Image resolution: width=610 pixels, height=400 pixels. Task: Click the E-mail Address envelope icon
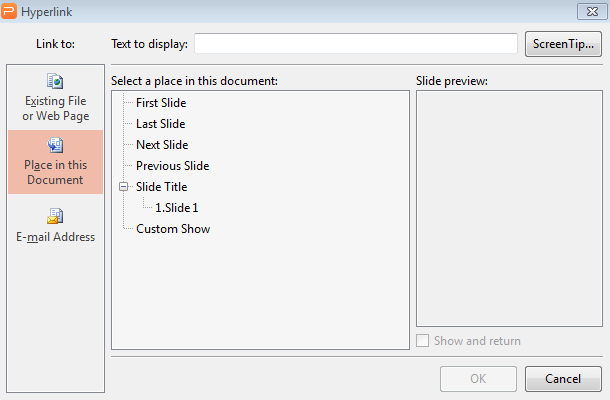point(56,215)
